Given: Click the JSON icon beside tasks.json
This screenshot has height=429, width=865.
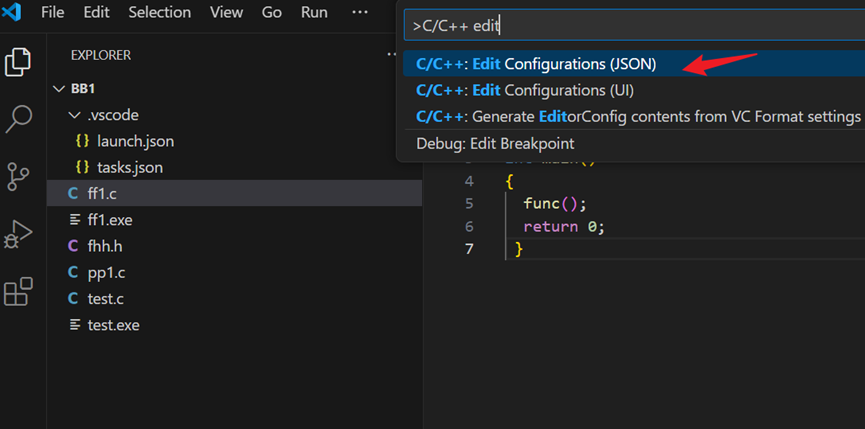Looking at the screenshot, I should (82, 167).
